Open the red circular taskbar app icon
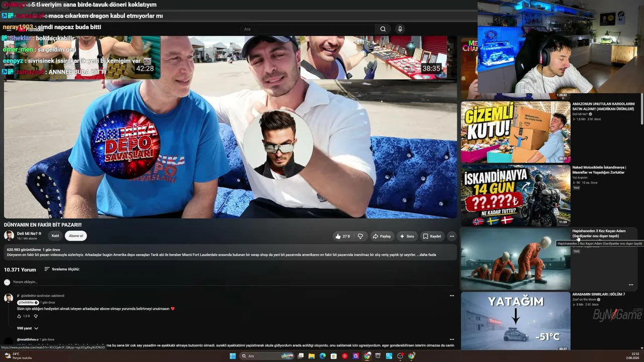Screen dimensions: 644x362 tap(345, 356)
